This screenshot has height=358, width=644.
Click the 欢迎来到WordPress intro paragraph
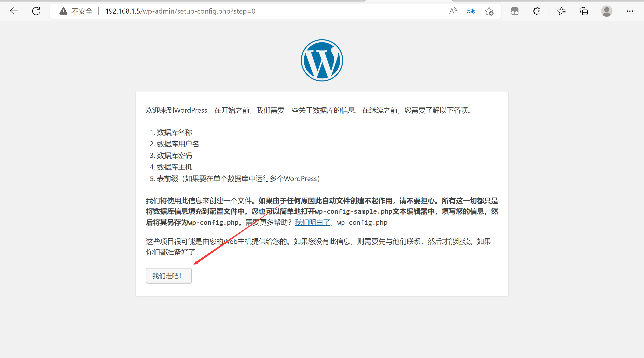pos(309,110)
